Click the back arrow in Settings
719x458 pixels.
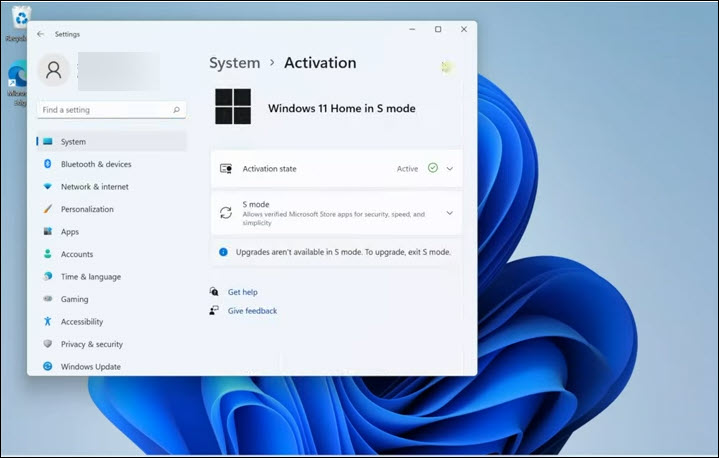(40, 33)
